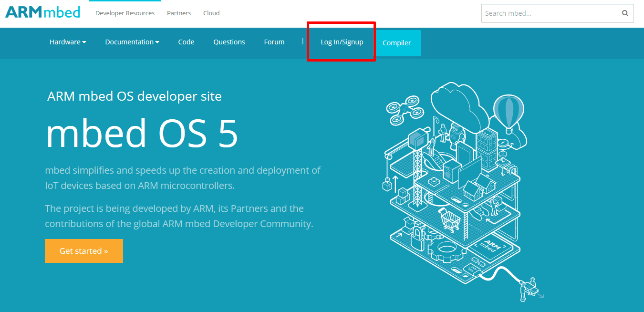Click the ARM mbed logo

(42, 12)
